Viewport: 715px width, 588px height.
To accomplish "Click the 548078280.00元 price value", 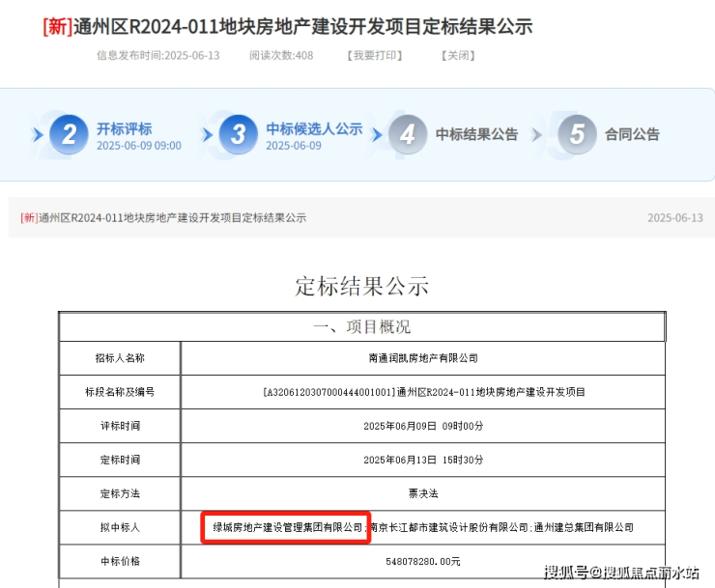I will pyautogui.click(x=423, y=561).
